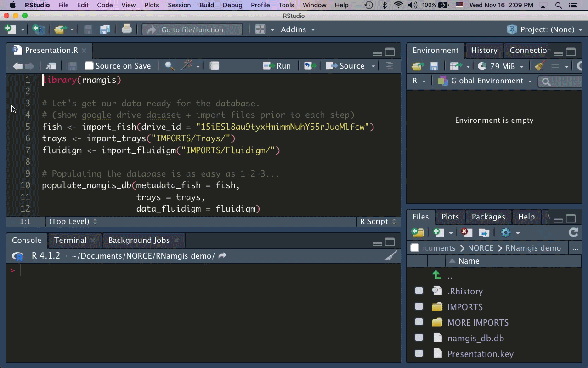This screenshot has width=588, height=368.
Task: Save workspace in Environment pane
Action: (434, 66)
